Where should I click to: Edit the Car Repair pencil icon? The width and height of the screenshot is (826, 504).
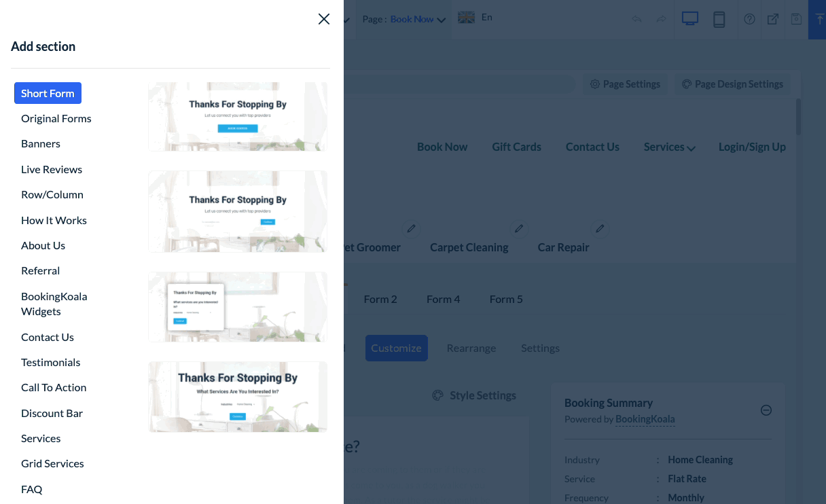pyautogui.click(x=598, y=228)
